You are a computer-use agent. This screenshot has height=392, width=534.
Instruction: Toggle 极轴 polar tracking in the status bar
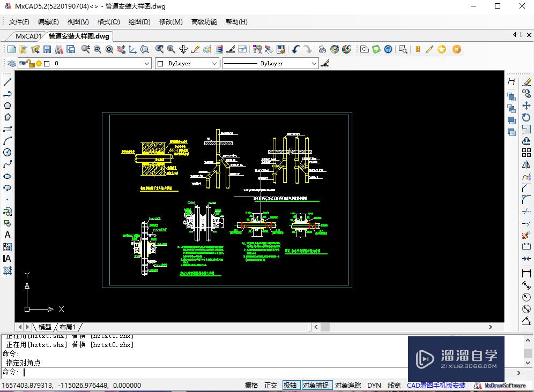tap(290, 385)
